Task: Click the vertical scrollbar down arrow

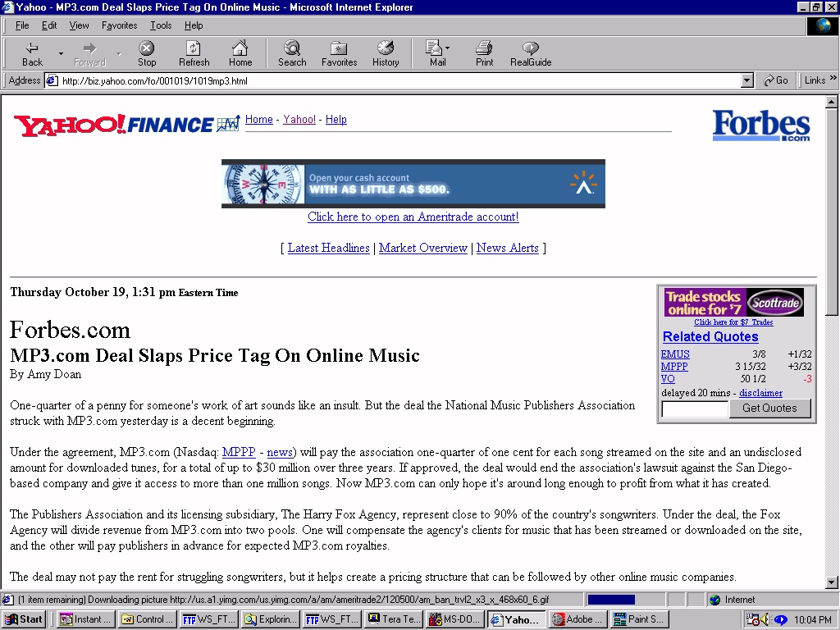Action: point(832,582)
